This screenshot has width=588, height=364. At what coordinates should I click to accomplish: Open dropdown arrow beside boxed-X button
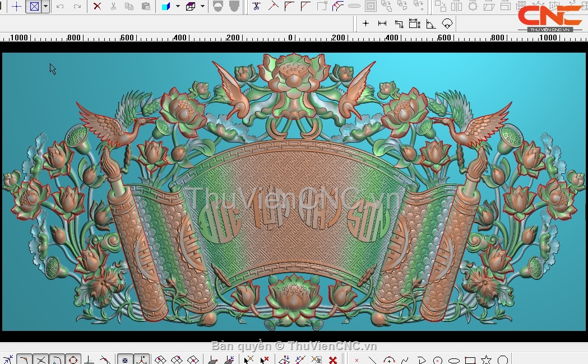[45, 7]
